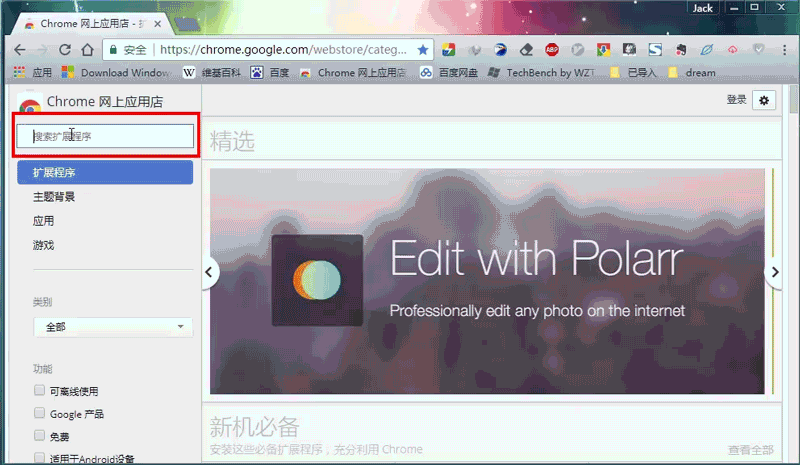This screenshot has height=465, width=800.
Task: Click the Evernote elephant extension icon
Action: (x=681, y=50)
